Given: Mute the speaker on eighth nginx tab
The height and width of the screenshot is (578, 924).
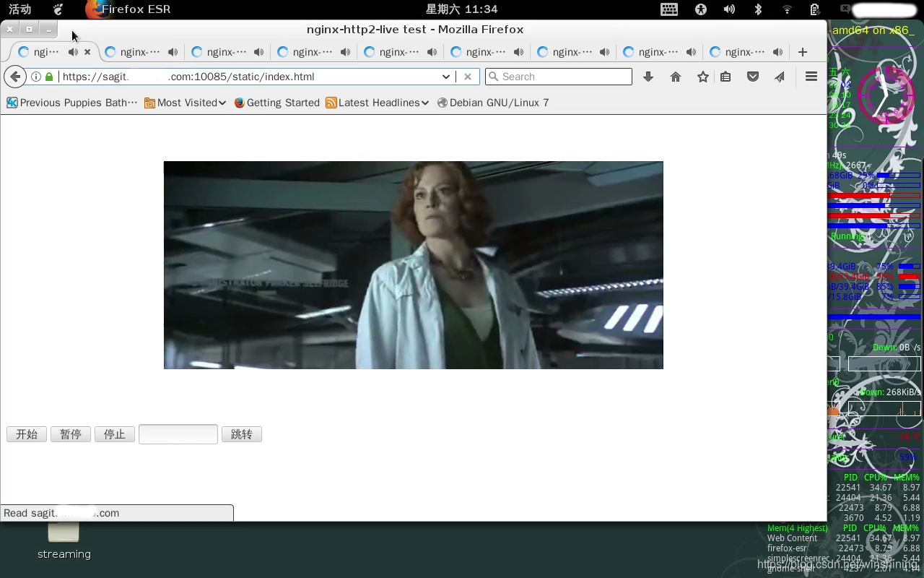Looking at the screenshot, I should tap(691, 52).
